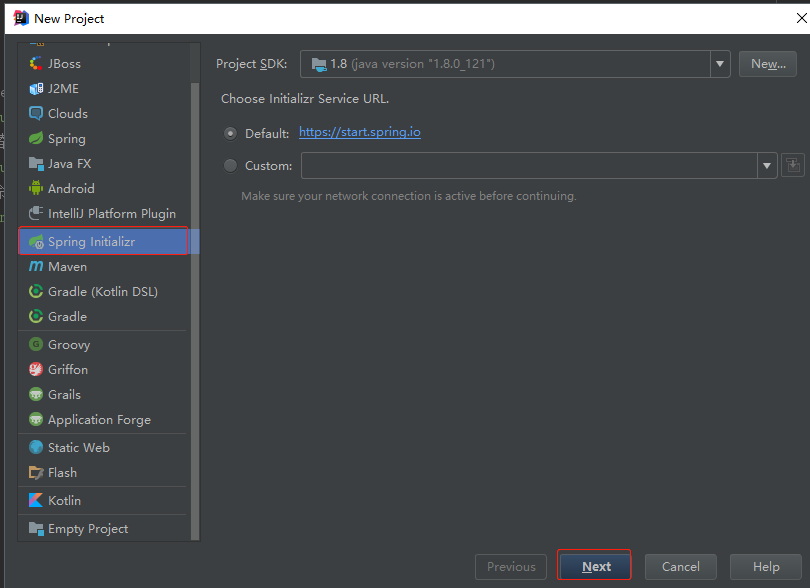Click the import button beside Custom URL field

point(792,165)
